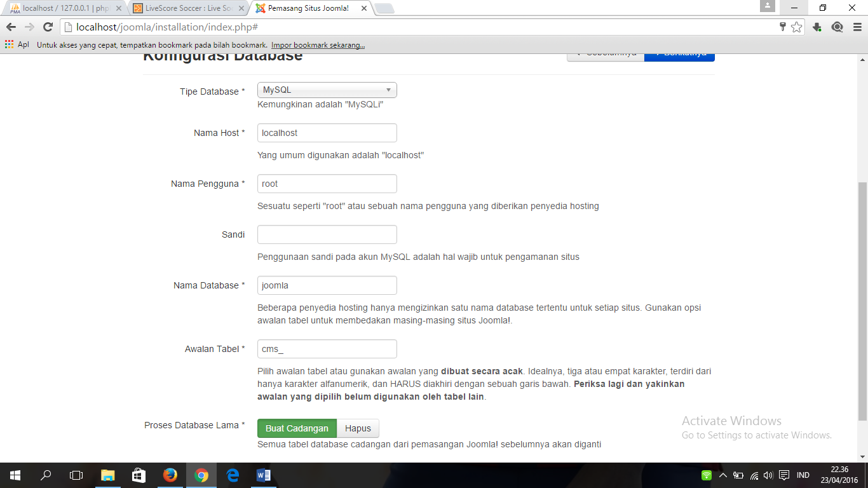Click the Awalan Tabel label
The height and width of the screenshot is (488, 868).
[x=215, y=349]
